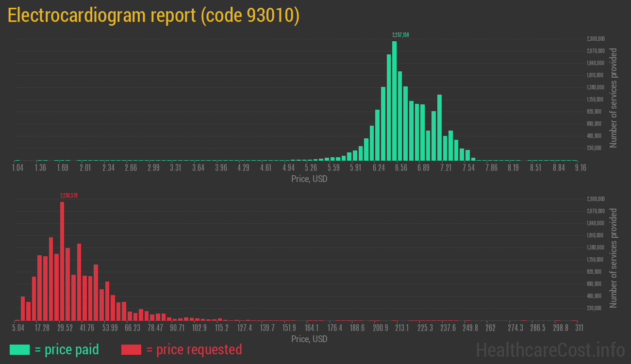Viewport: 631px width, 364px height.
Task: Click the 2,257,158 peak value label
Action: (400, 35)
